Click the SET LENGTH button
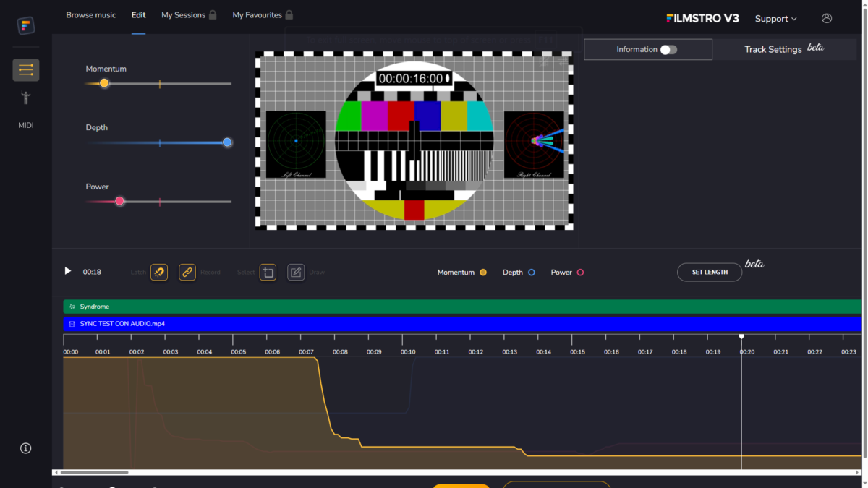This screenshot has width=868, height=488. pyautogui.click(x=710, y=272)
